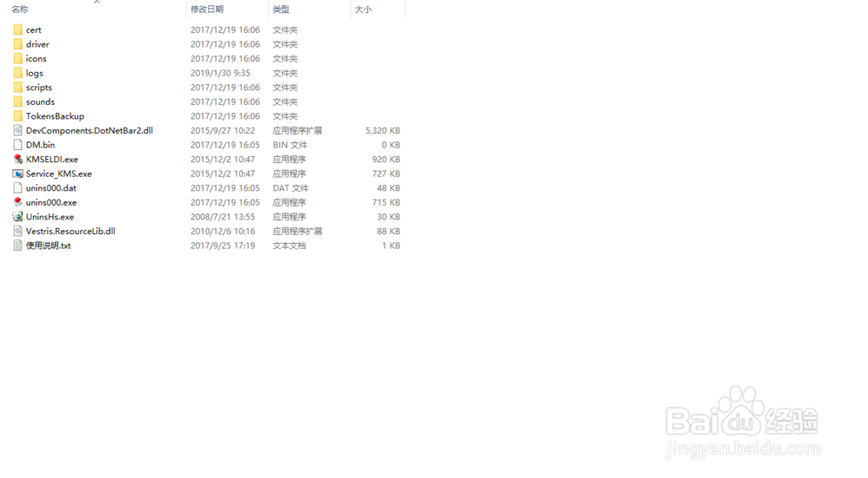868x478 pixels.
Task: Click the folder name driver
Action: click(37, 44)
